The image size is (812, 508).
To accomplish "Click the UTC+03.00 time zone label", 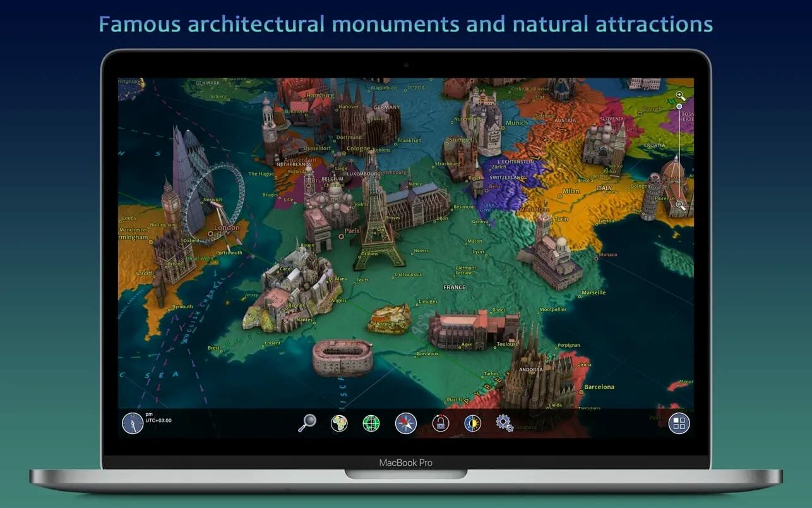I will 158,420.
